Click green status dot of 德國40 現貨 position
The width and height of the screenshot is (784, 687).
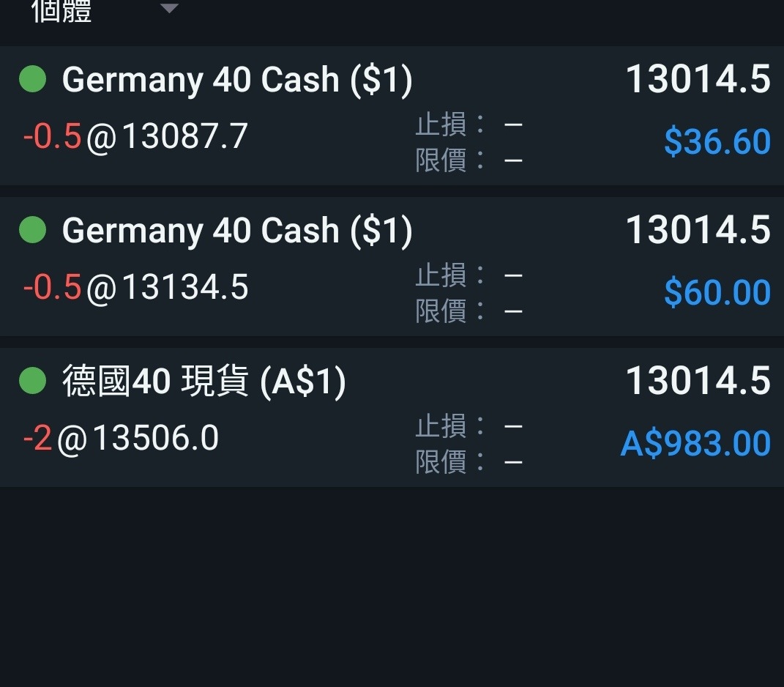pos(32,380)
